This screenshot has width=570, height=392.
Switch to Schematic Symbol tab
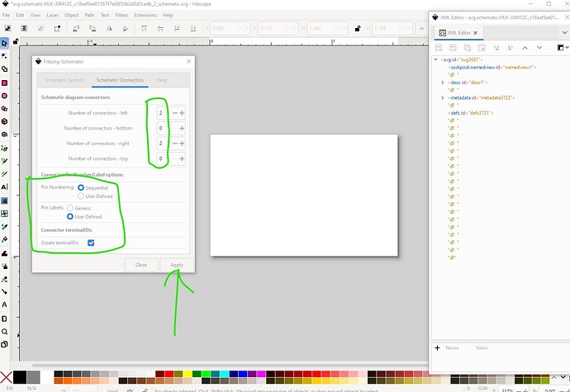pos(64,80)
